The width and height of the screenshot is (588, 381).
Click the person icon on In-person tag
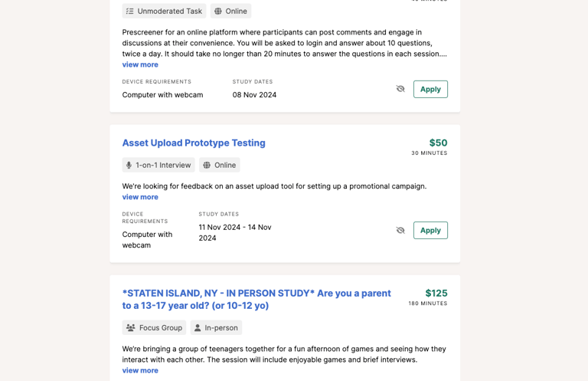198,327
